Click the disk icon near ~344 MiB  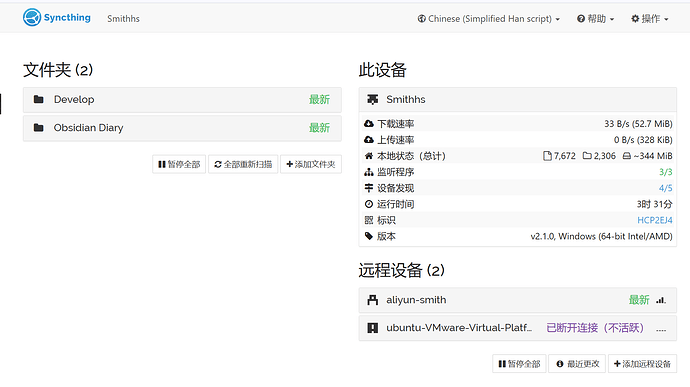point(627,156)
